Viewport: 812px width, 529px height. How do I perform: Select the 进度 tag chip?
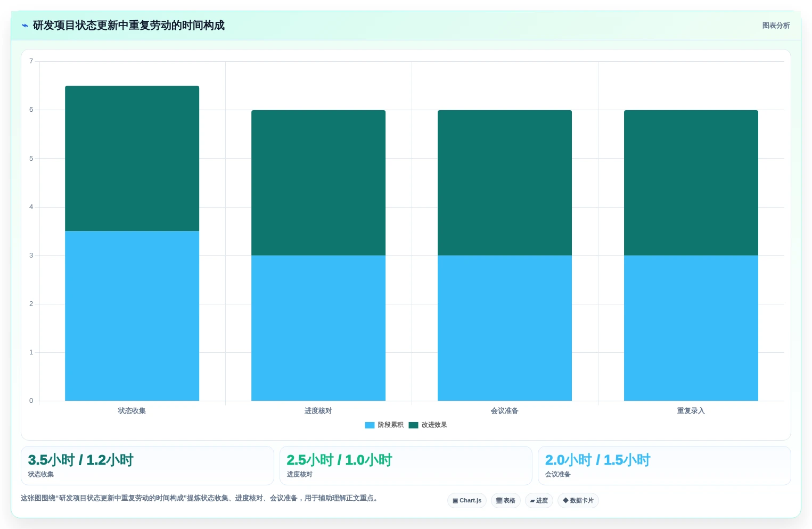point(539,501)
